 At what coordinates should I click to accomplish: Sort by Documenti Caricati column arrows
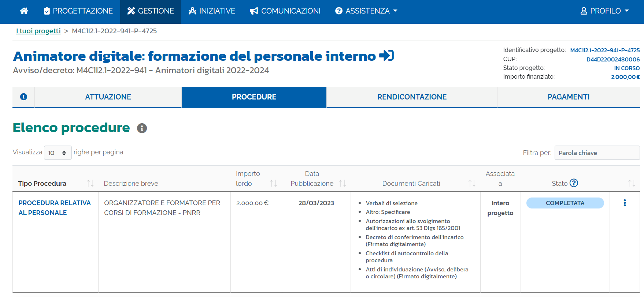472,183
